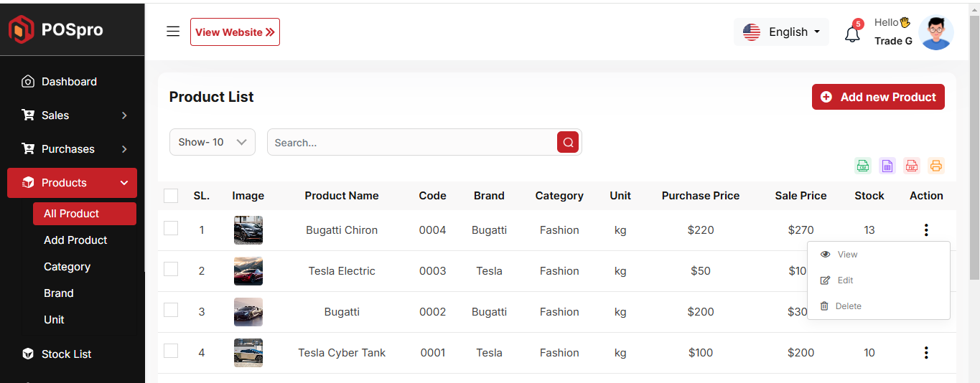Click the purple spreadsheet export icon
Image resolution: width=980 pixels, height=383 pixels.
(887, 166)
